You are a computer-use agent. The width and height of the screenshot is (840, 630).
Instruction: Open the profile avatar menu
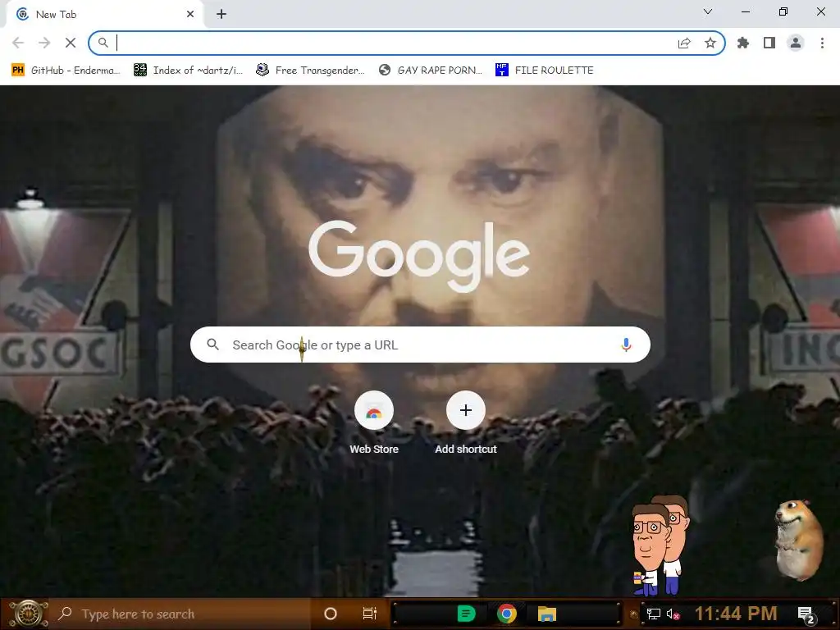pyautogui.click(x=796, y=43)
